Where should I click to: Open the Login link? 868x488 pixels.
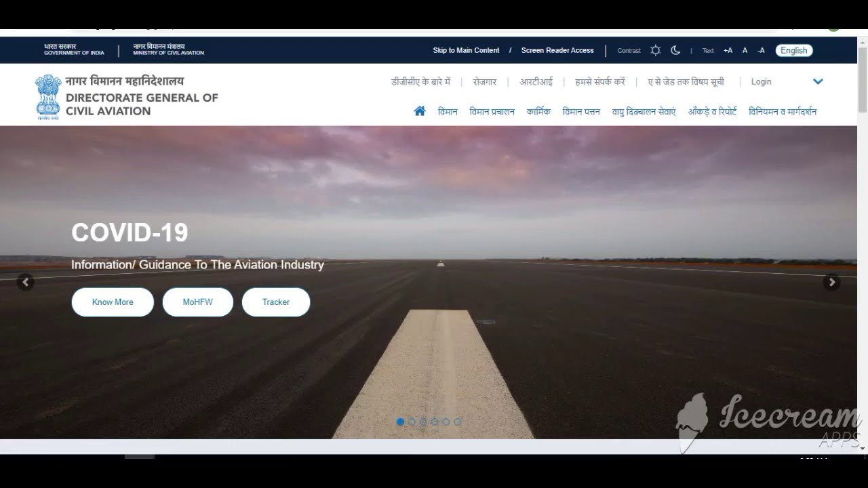tap(761, 81)
